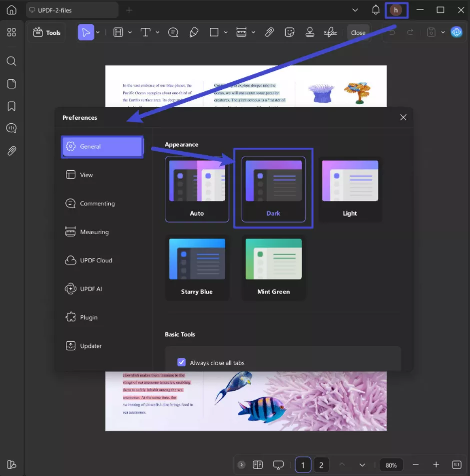Click the signature tool icon
The image size is (470, 476).
tap(330, 32)
